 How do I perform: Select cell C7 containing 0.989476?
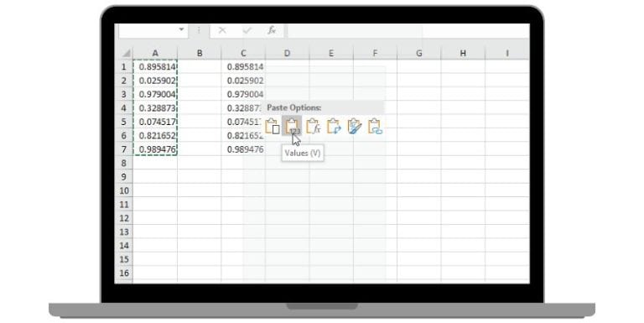243,149
